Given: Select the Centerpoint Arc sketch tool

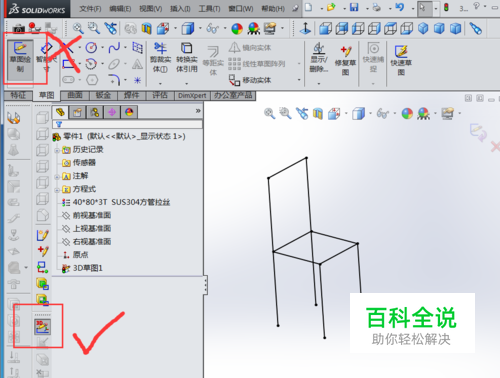Looking at the screenshot, I should 91,64.
